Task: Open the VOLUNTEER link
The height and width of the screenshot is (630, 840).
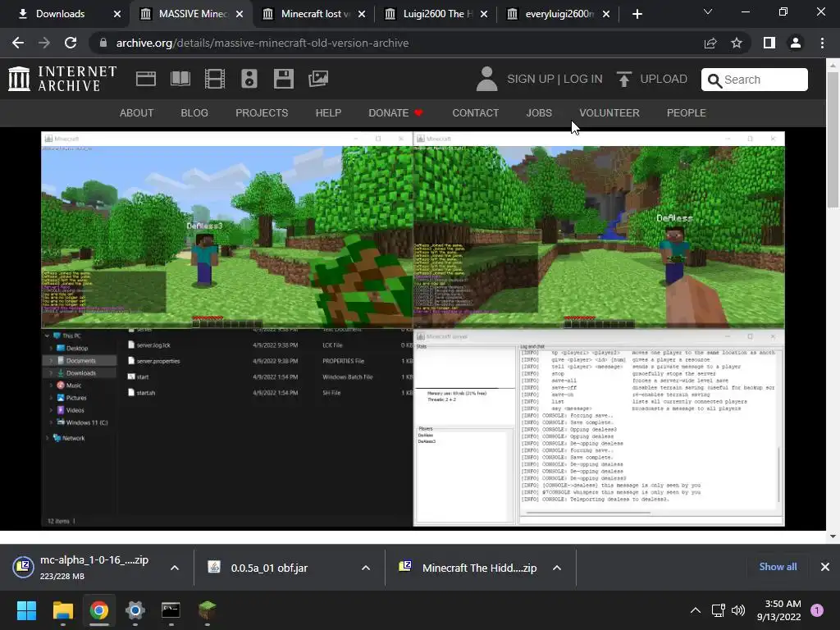Action: pos(609,113)
